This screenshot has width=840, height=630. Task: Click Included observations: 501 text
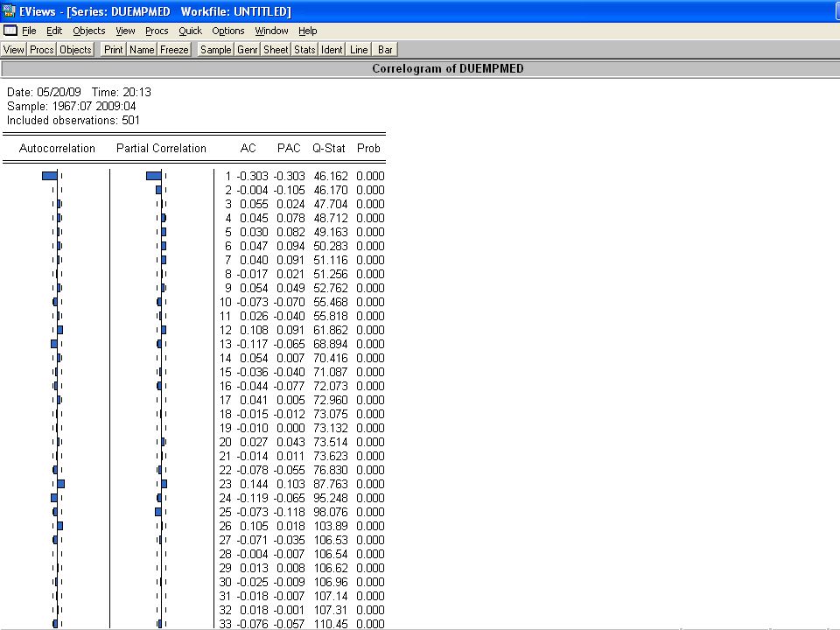[73, 120]
